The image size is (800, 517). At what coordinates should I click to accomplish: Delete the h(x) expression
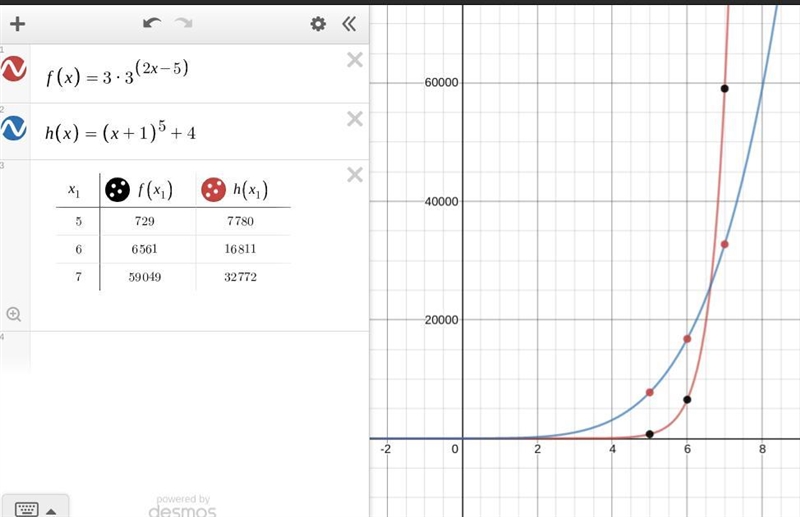[355, 119]
